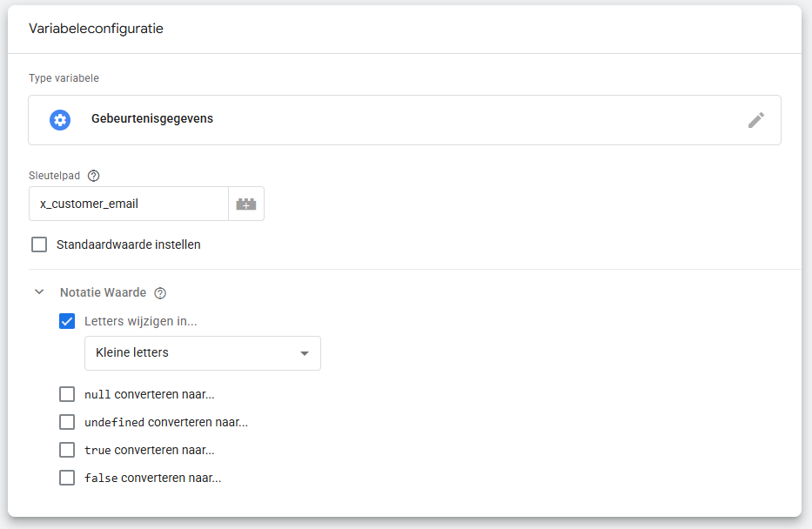Click the Letters wijzigen in label text

click(141, 321)
